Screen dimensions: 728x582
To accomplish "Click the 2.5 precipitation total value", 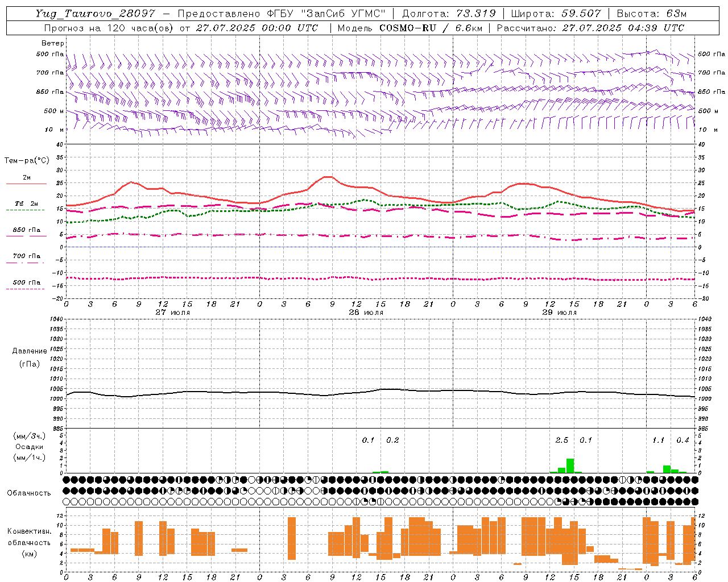I will pyautogui.click(x=562, y=440).
